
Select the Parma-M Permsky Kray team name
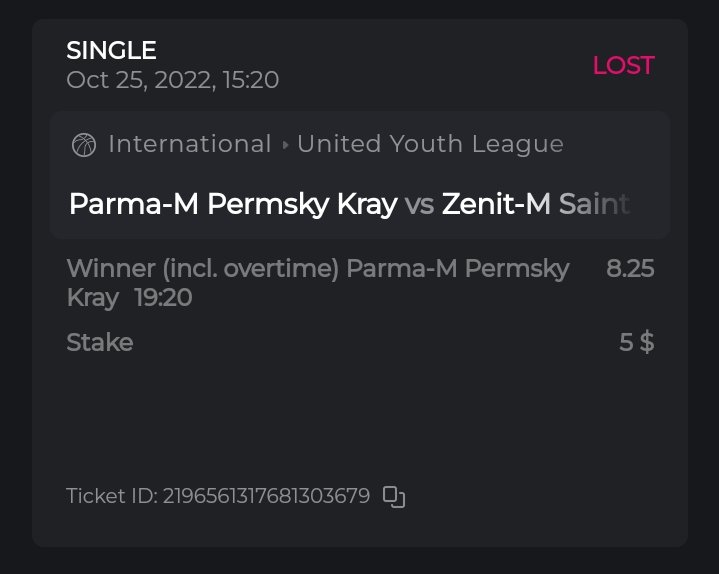point(233,205)
